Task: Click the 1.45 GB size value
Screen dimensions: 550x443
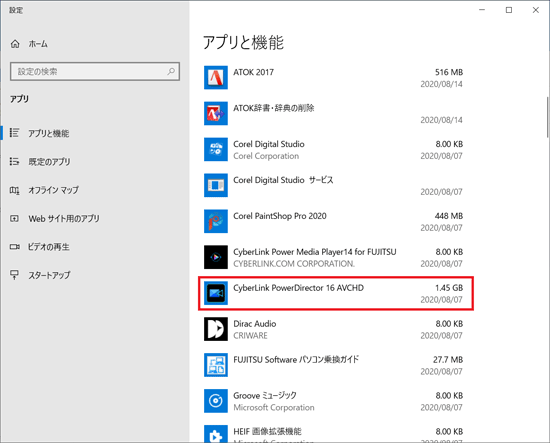Action: (x=449, y=288)
